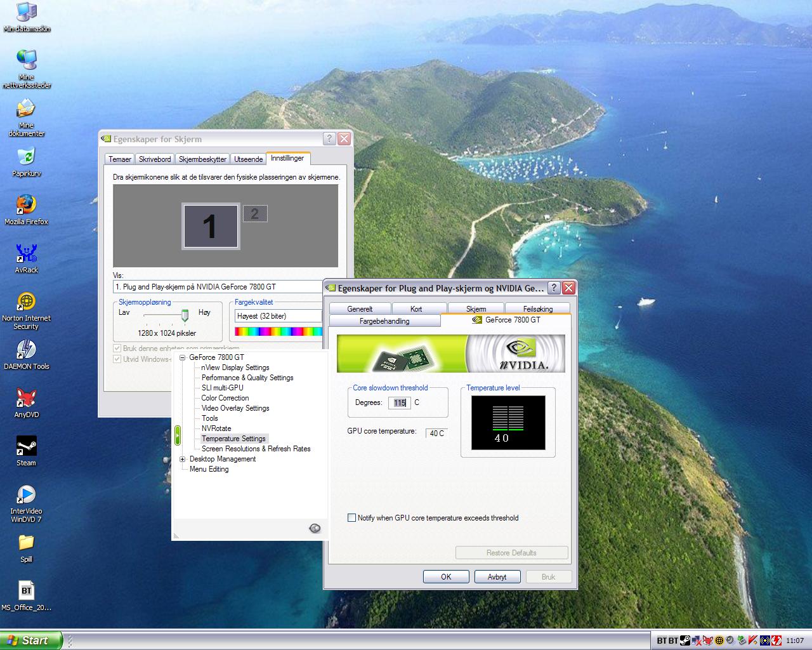Click the disconnected network tray icon
The image size is (812, 650).
click(697, 640)
